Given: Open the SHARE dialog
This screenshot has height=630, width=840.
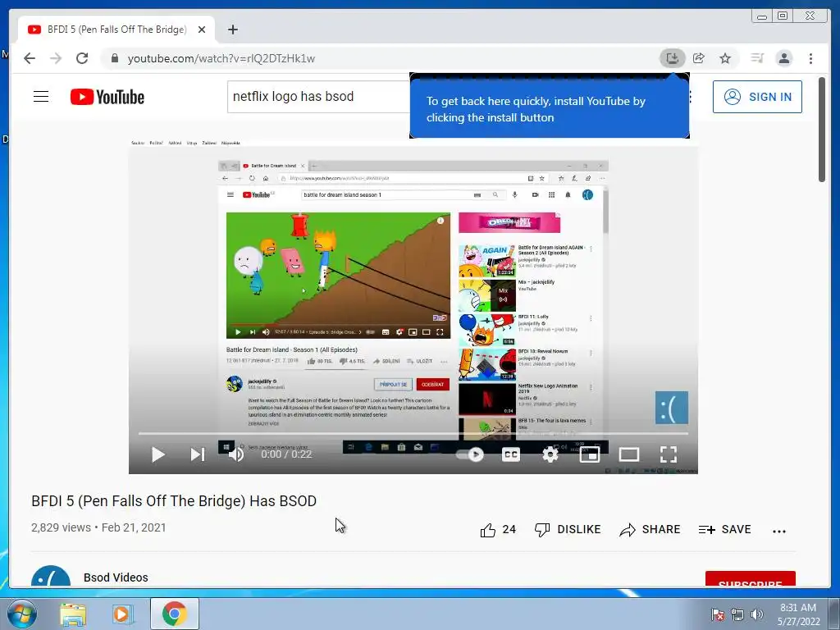Looking at the screenshot, I should coord(650,529).
